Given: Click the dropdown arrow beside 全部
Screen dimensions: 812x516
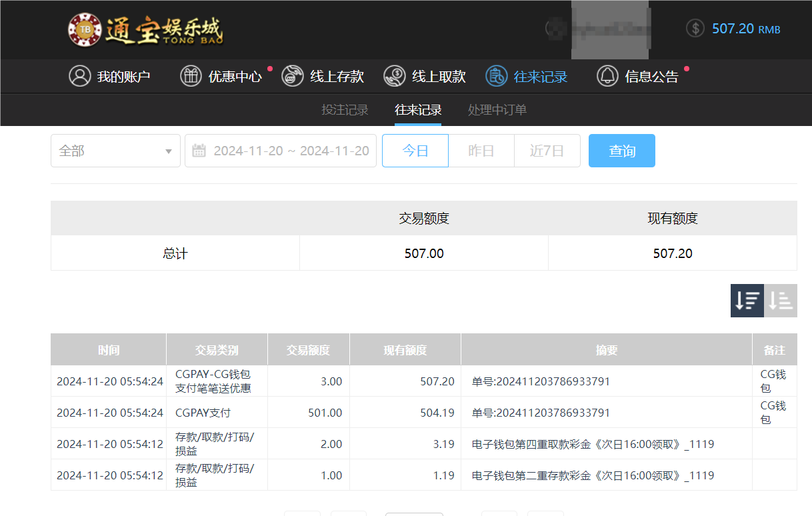Looking at the screenshot, I should pyautogui.click(x=169, y=151).
